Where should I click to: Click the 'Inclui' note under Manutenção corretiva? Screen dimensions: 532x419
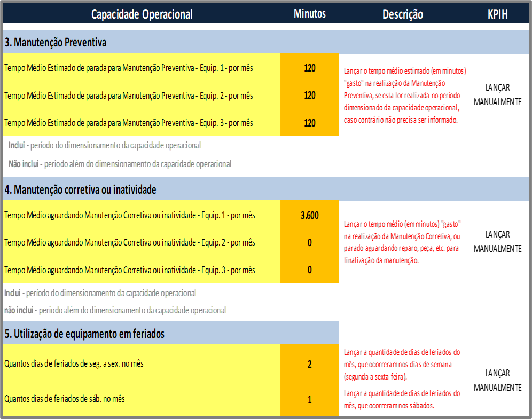pyautogui.click(x=100, y=293)
